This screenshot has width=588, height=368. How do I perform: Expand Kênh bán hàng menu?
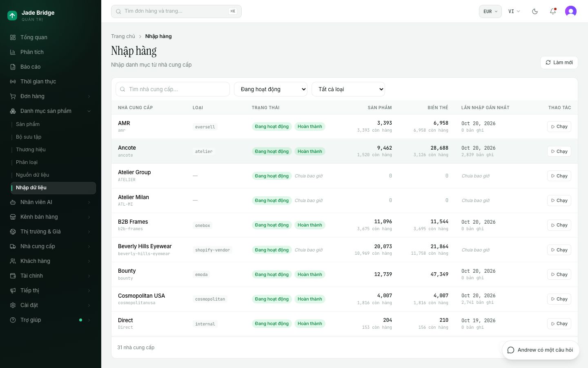51,217
